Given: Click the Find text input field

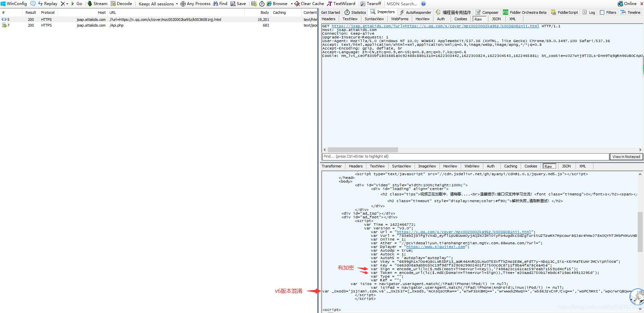Looking at the screenshot, I should [x=465, y=157].
